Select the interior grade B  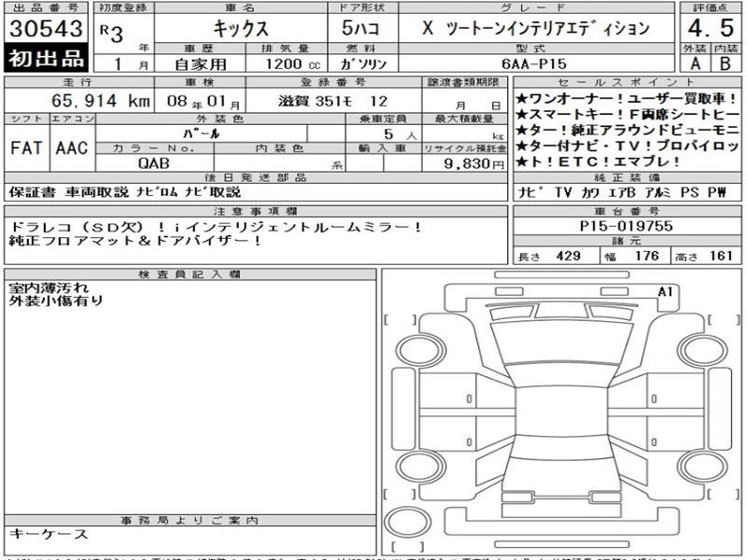click(726, 63)
